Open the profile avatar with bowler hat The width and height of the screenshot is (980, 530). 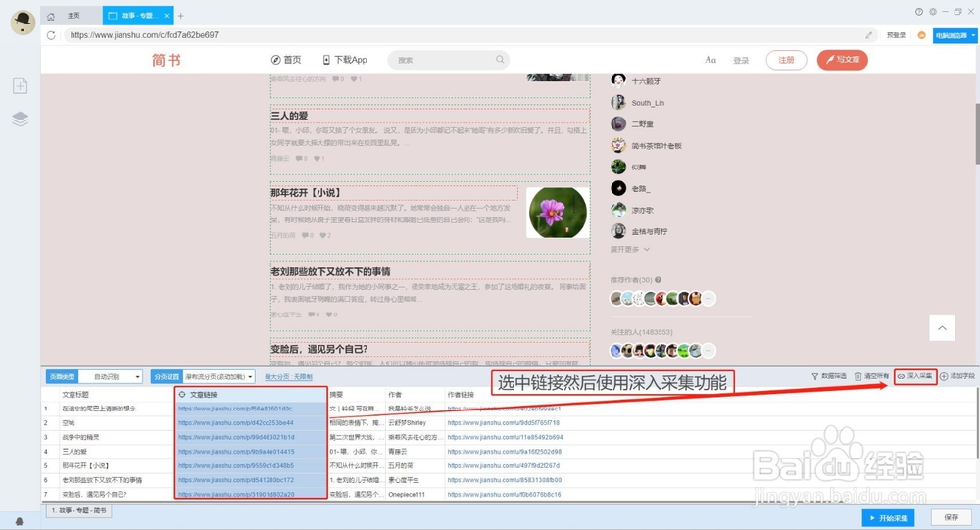[24, 23]
